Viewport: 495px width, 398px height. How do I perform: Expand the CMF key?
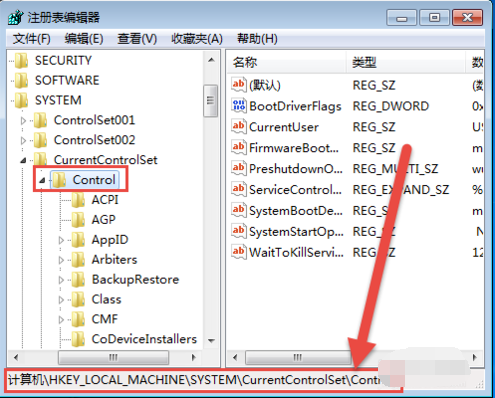pos(61,320)
